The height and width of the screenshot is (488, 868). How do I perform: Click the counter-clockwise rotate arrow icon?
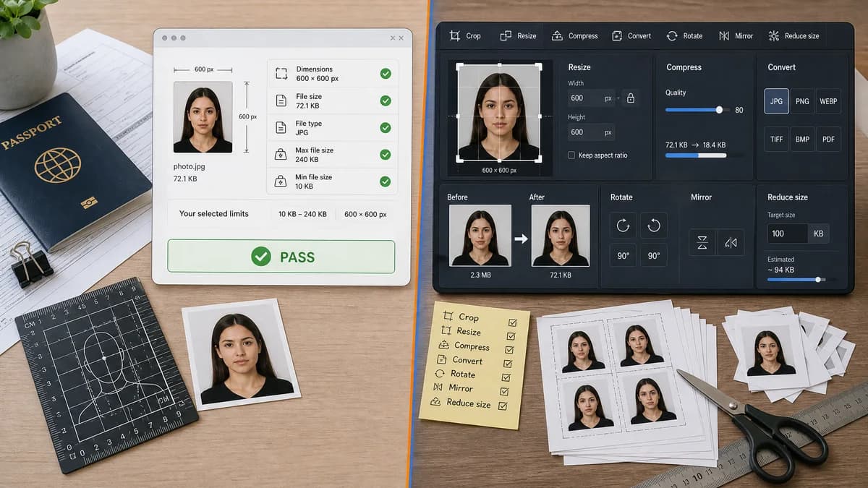tap(654, 226)
